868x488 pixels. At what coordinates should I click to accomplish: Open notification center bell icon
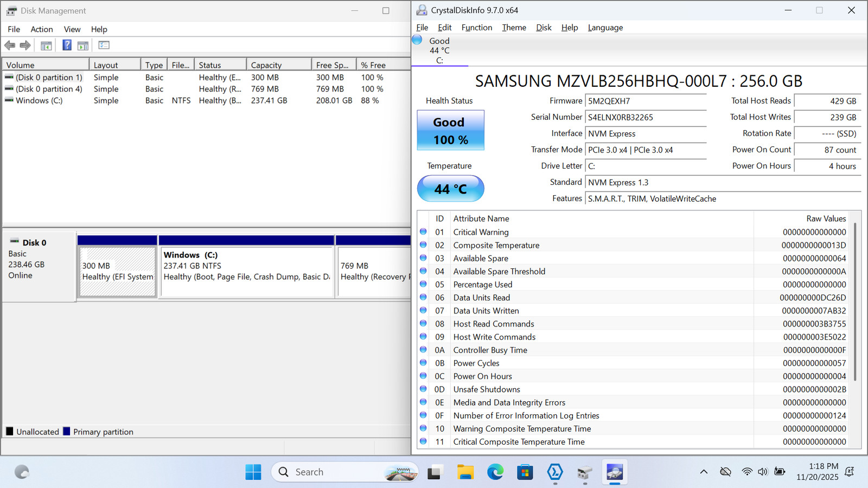point(850,472)
